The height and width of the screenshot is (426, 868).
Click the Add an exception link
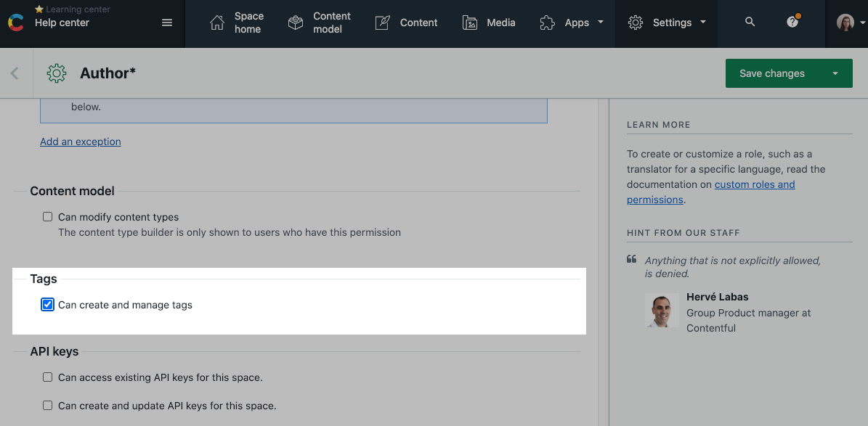[x=81, y=142]
